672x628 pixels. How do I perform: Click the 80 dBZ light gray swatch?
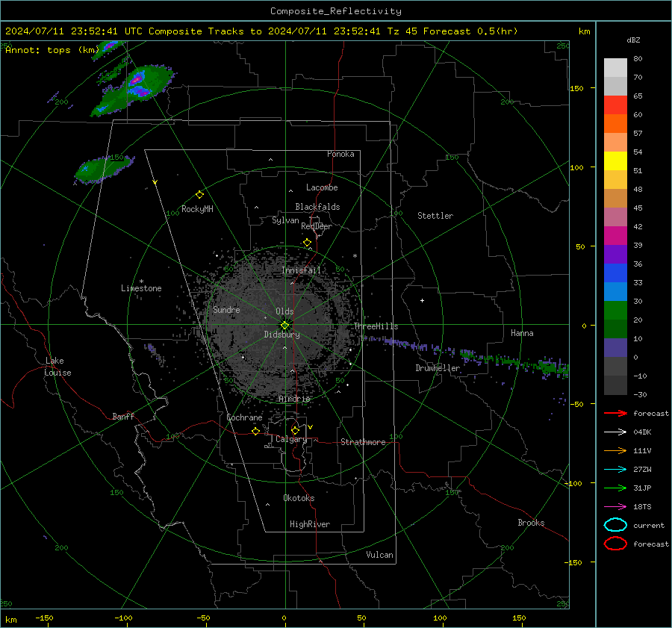(x=615, y=68)
